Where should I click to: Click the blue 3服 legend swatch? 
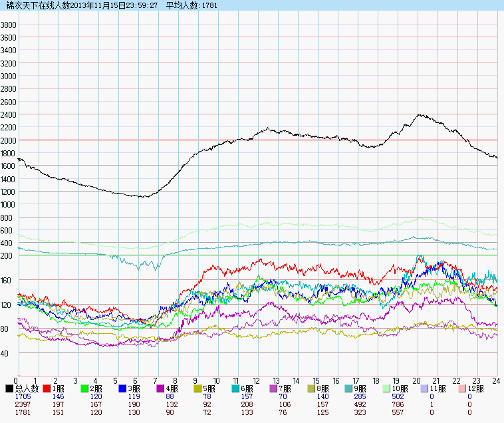pos(123,388)
